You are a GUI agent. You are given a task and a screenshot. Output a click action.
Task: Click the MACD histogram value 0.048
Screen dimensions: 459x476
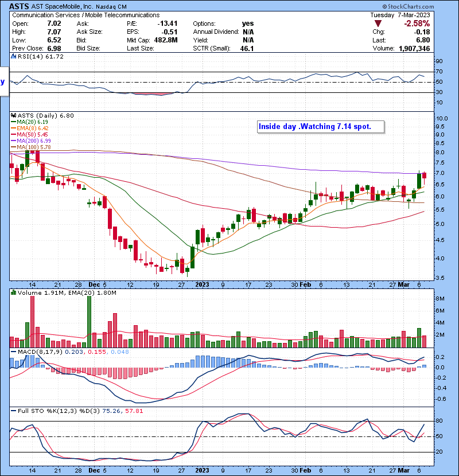click(x=120, y=352)
